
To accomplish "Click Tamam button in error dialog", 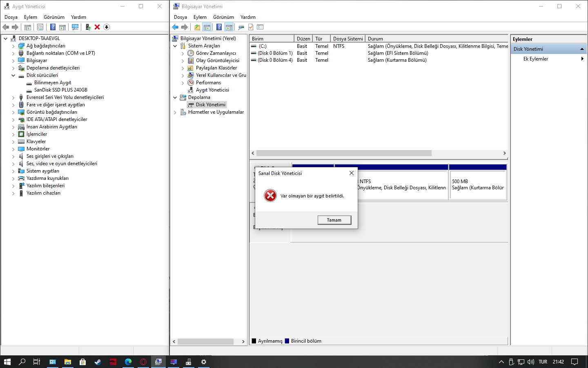I will click(334, 220).
